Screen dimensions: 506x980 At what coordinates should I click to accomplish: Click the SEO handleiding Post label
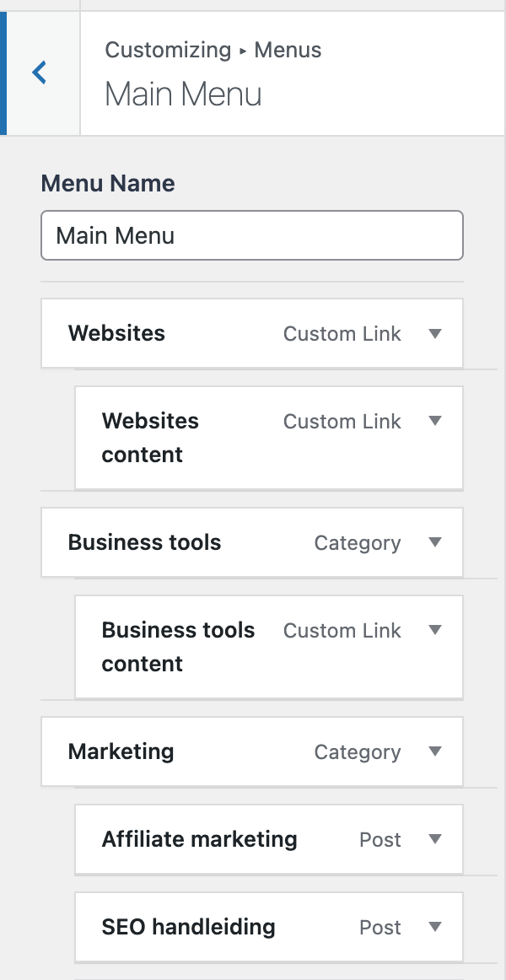(x=379, y=927)
